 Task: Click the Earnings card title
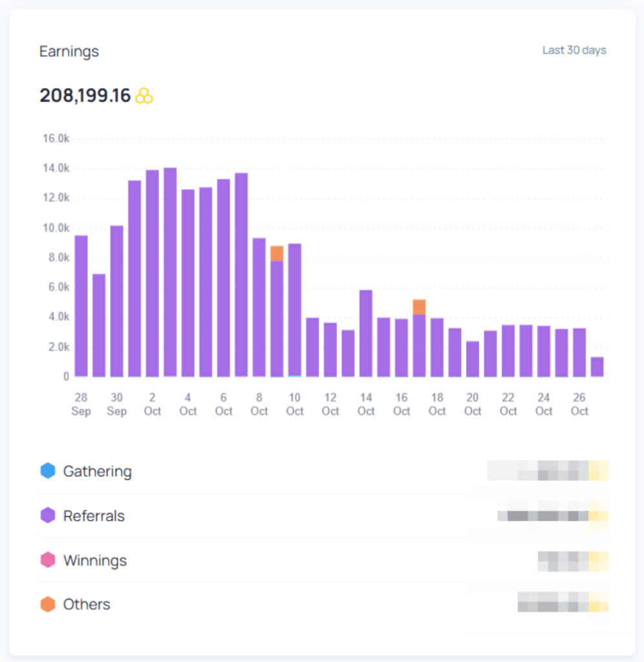tap(69, 52)
